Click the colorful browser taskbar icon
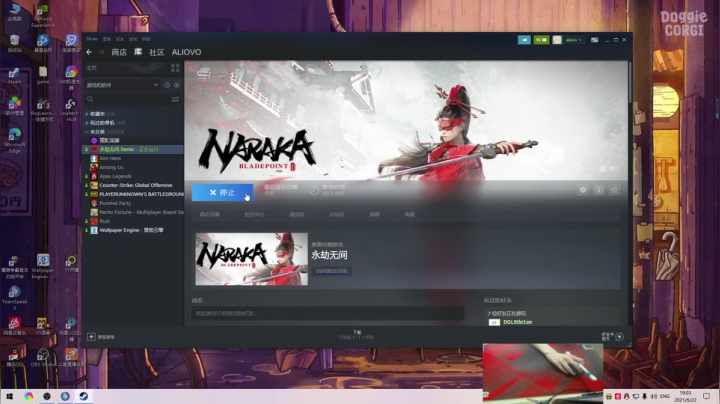 [28, 396]
